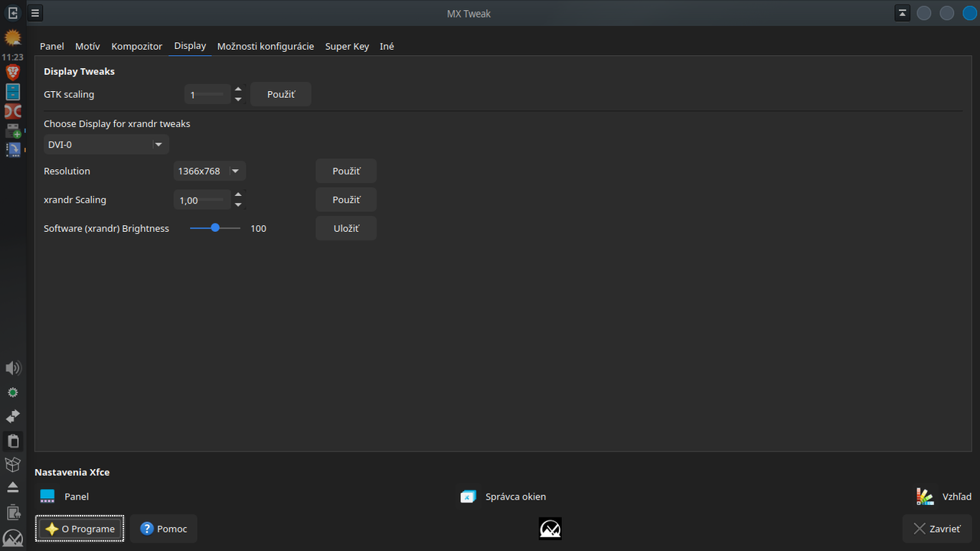Screen dimensions: 980x551
Task: Open the MX Linux start menu logo
Action: click(12, 537)
